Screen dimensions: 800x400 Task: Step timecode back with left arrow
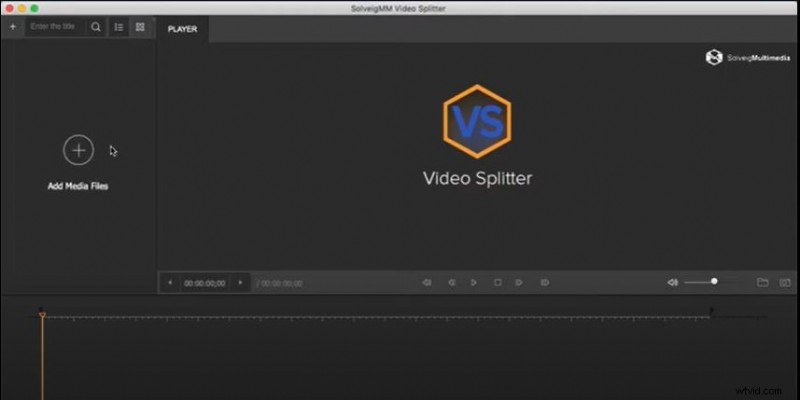click(170, 283)
